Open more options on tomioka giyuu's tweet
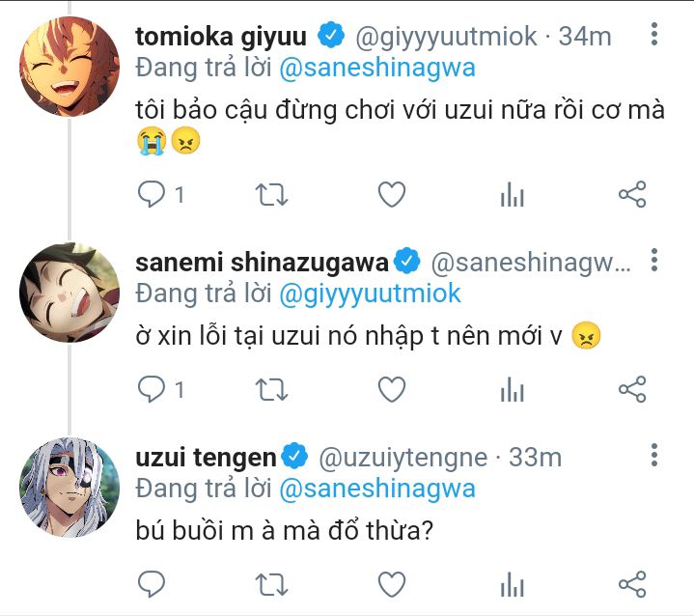Viewport: 694px width, 616px height. [x=654, y=36]
